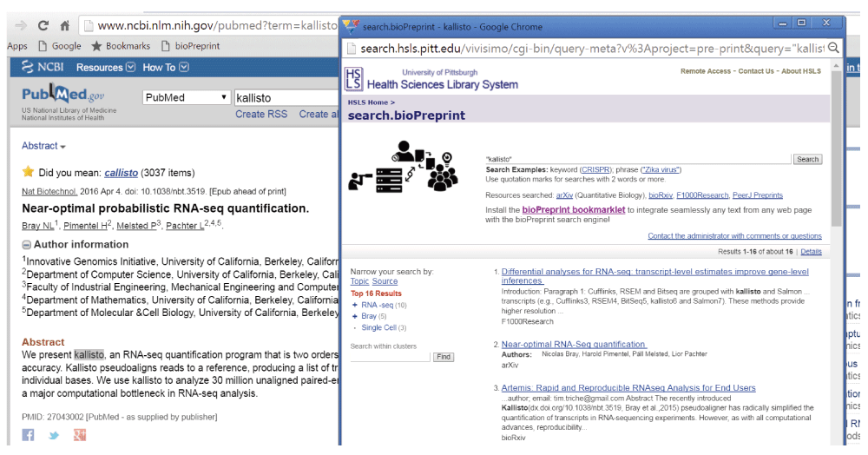Share article via Facebook icon

pos(28,435)
